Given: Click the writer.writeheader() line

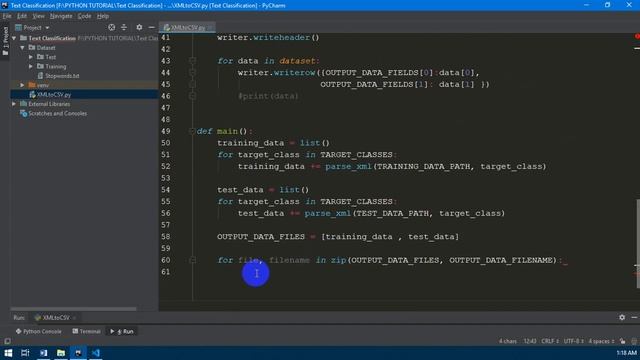Looking at the screenshot, I should (x=268, y=38).
